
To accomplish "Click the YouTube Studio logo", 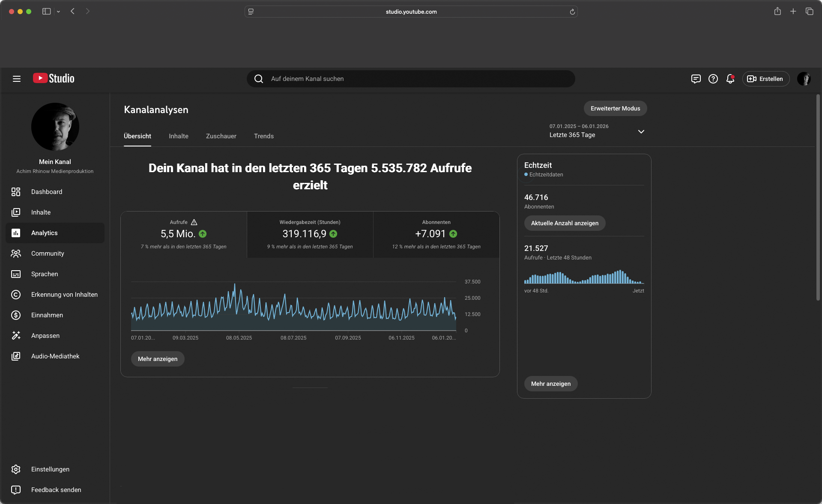I will (54, 78).
